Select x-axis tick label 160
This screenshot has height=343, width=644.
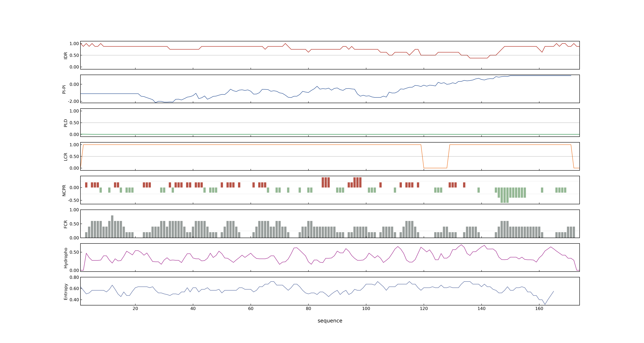click(539, 308)
